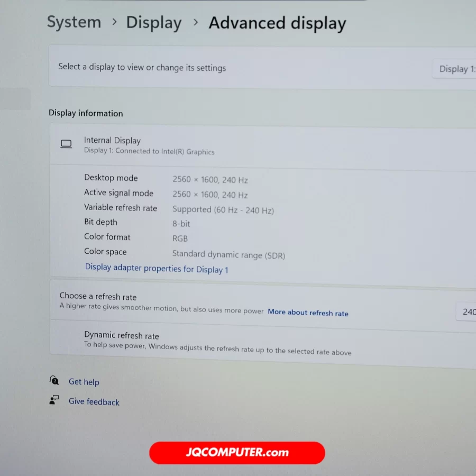Click the Advanced display page heading
The image size is (476, 476).
pos(277,23)
